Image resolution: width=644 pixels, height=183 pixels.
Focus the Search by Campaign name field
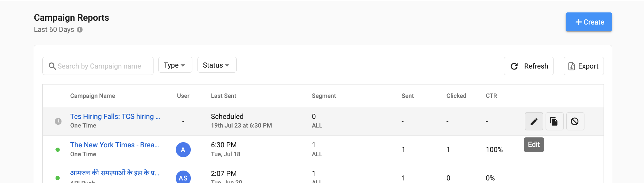98,66
